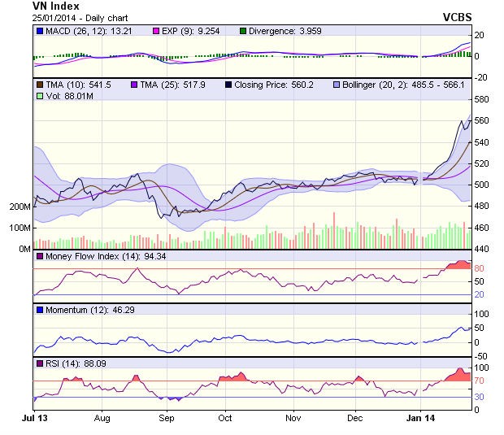The image size is (504, 435).
Task: Select the purple TMA (25) legend marker
Action: tap(133, 84)
